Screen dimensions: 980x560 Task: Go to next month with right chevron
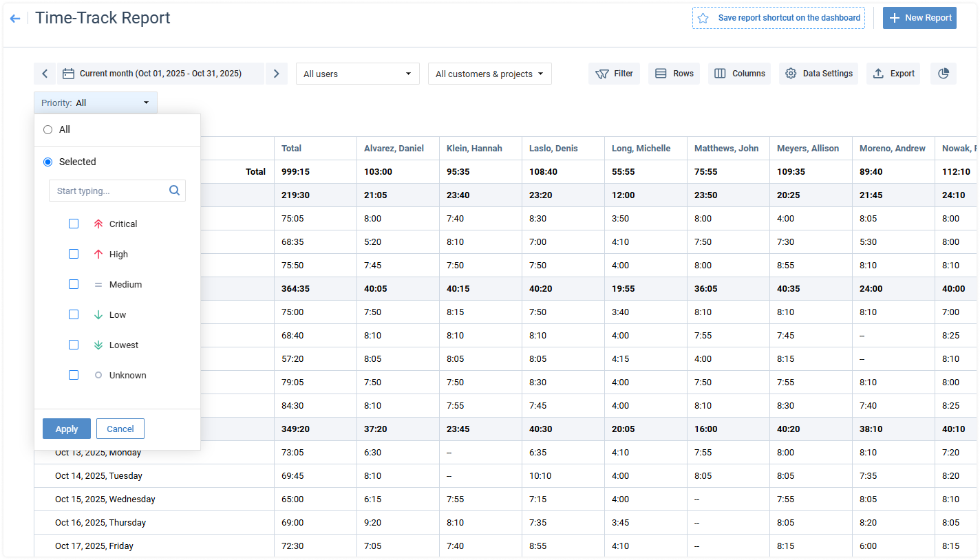[276, 74]
